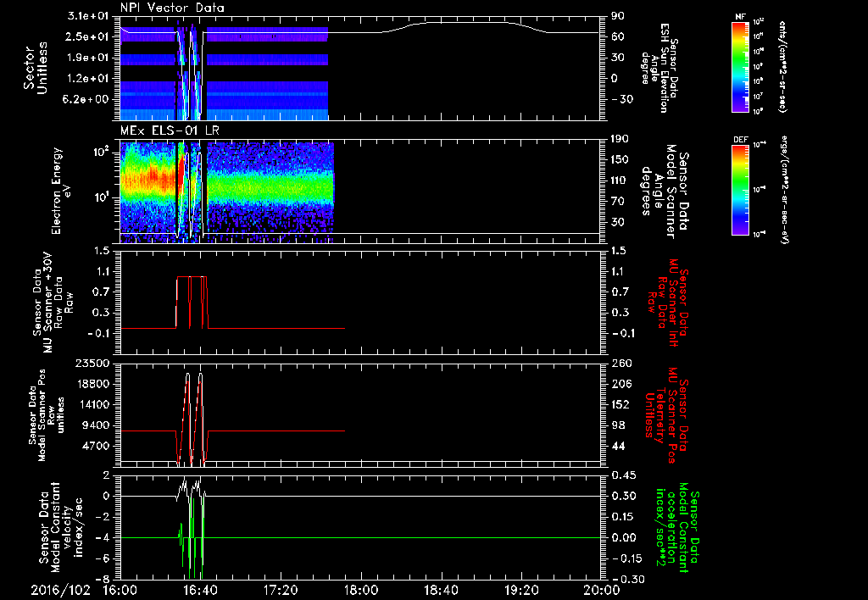Click the green acceleration trace line
The image size is (868, 600).
coord(360,537)
